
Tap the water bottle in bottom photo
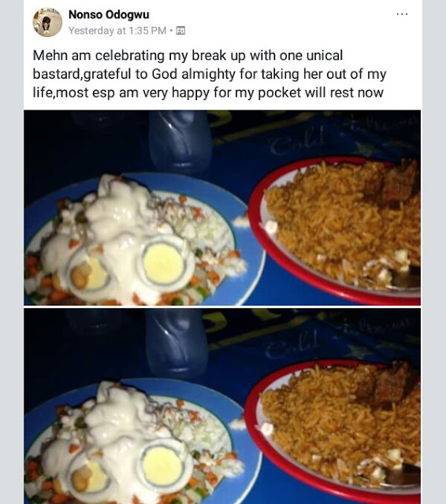[177, 343]
